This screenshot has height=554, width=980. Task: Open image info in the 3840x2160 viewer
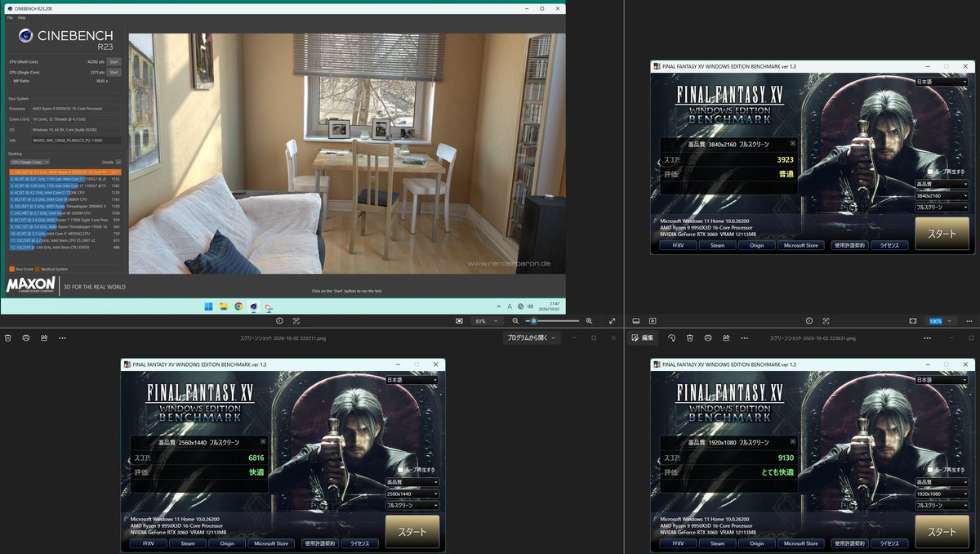pyautogui.click(x=809, y=321)
